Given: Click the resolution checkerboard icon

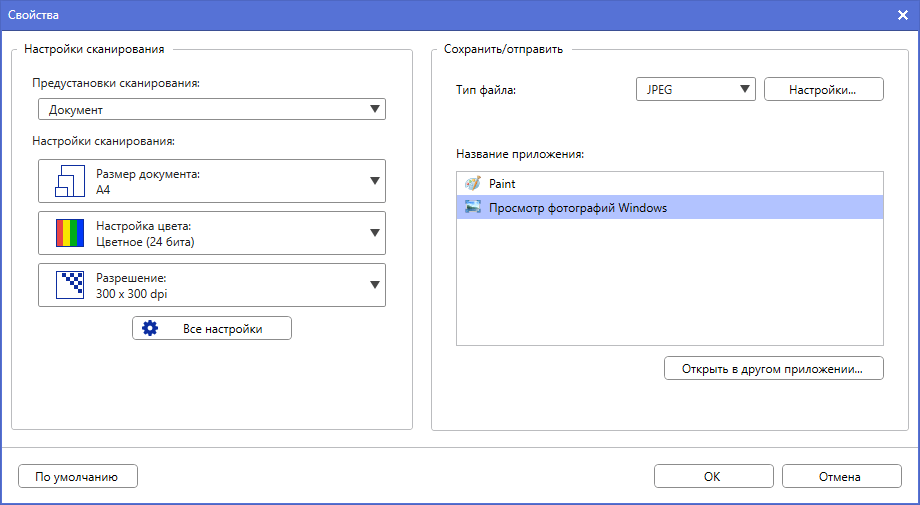Looking at the screenshot, I should click(x=71, y=285).
